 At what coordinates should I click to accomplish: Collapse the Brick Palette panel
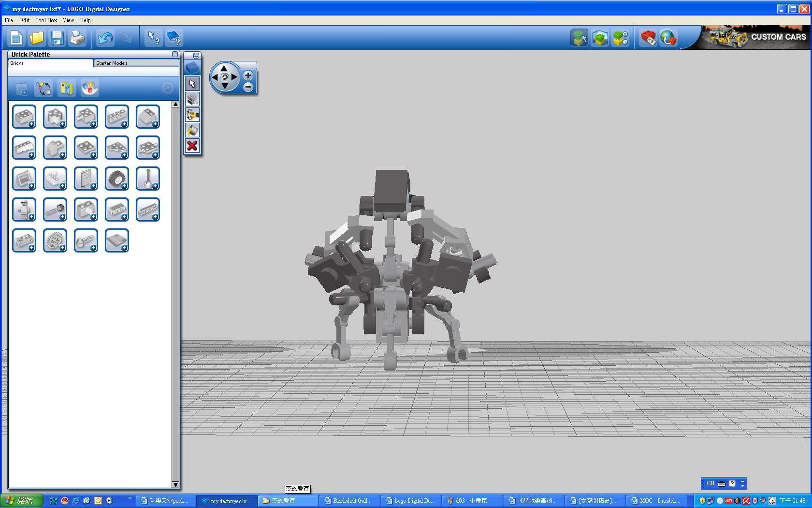pos(175,54)
